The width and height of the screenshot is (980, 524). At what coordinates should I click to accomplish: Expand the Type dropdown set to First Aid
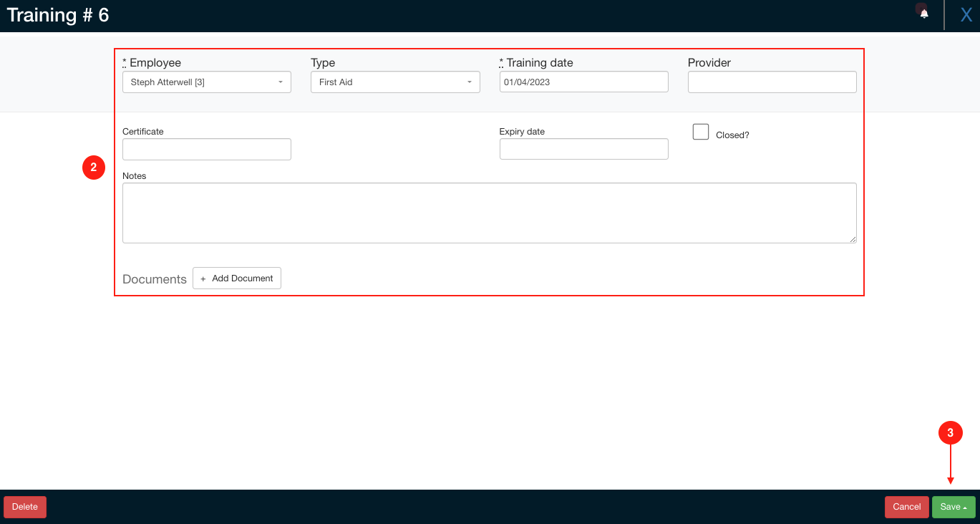395,82
